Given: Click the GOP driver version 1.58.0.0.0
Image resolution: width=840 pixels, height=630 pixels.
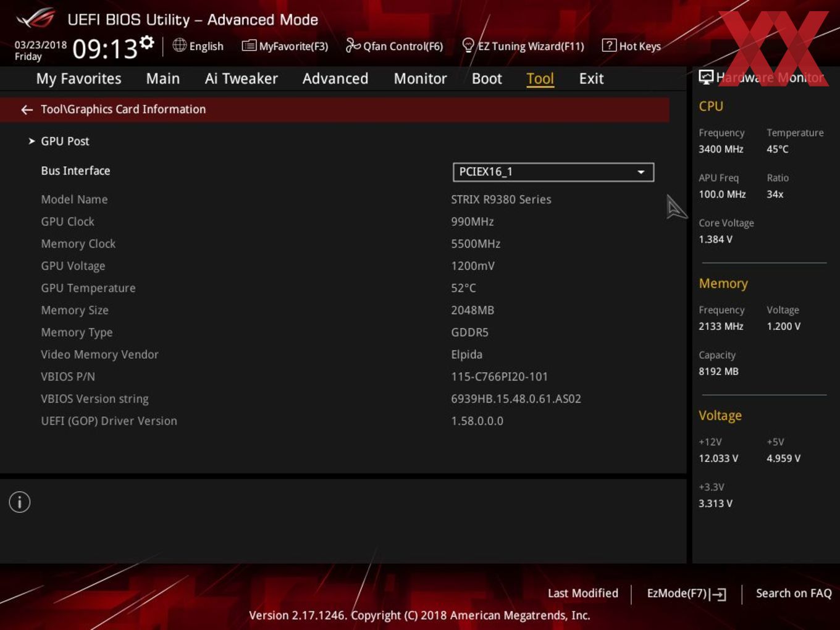Looking at the screenshot, I should tap(477, 421).
